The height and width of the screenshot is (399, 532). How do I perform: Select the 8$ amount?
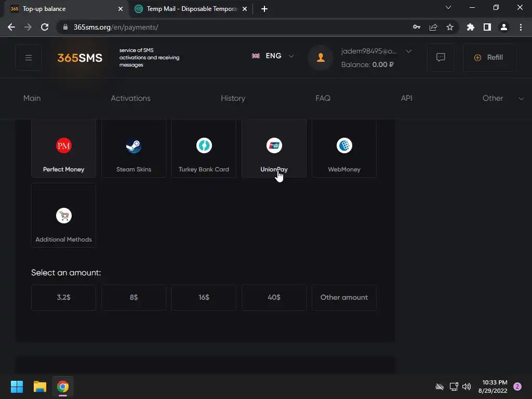(134, 298)
